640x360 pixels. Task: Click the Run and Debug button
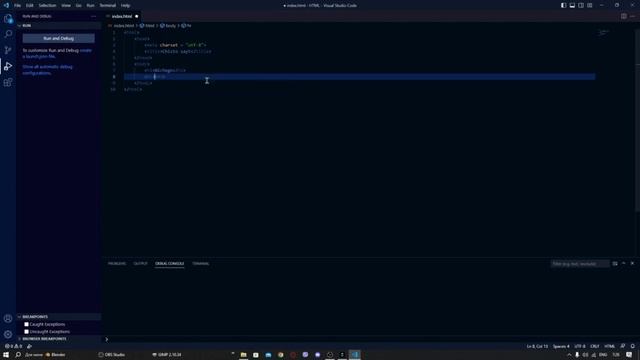click(58, 38)
